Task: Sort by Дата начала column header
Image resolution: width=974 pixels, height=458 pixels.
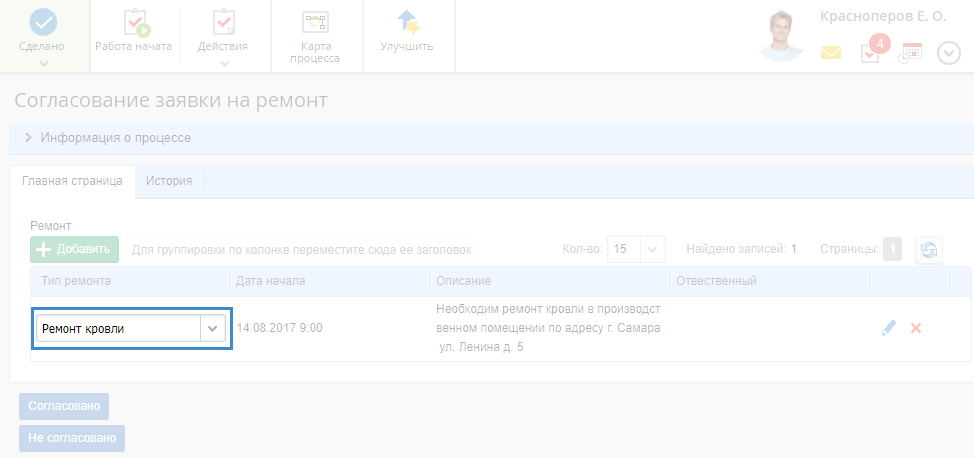Action: [270, 281]
